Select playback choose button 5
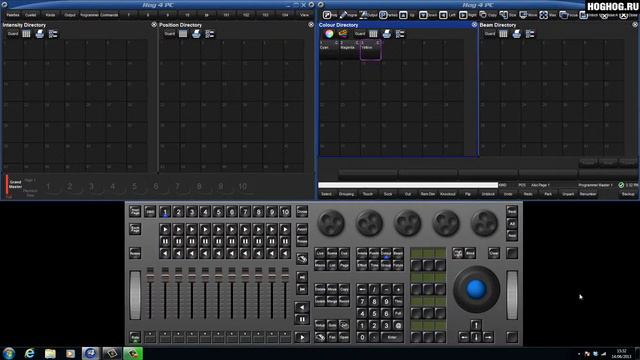The width and height of the screenshot is (640, 360). [x=218, y=212]
